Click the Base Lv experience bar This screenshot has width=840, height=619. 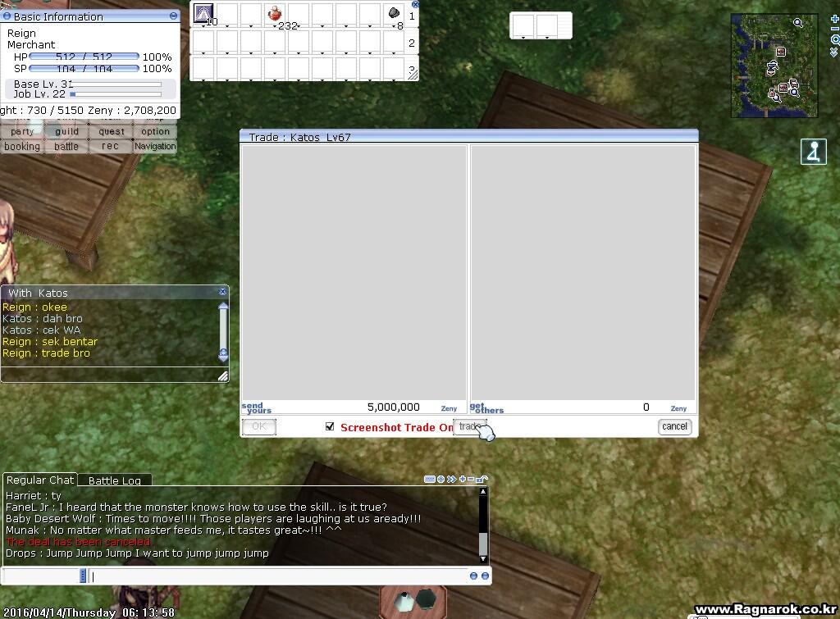tap(116, 84)
